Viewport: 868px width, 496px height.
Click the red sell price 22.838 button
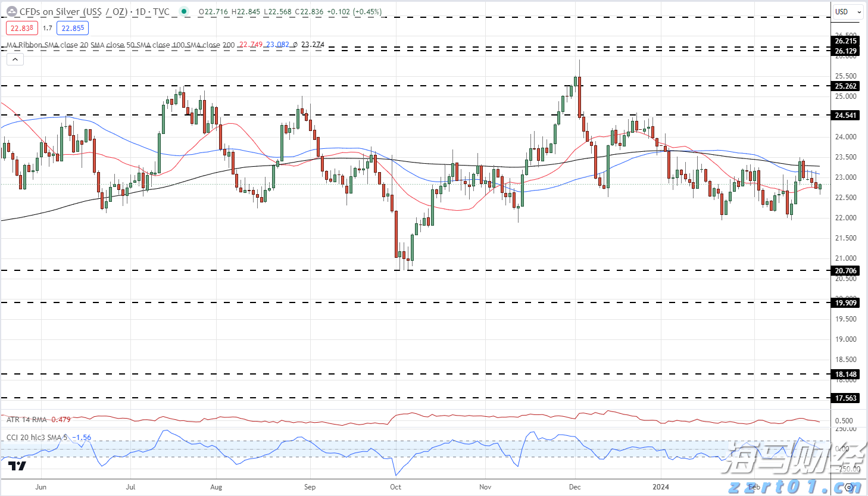tap(22, 28)
